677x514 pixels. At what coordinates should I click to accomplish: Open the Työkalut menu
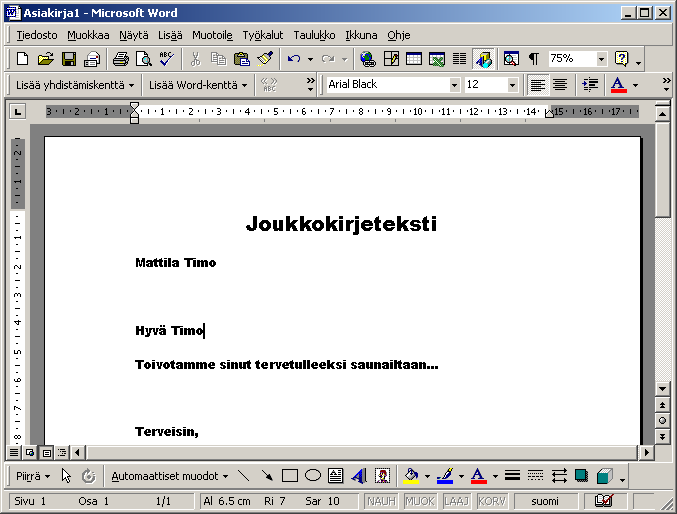[x=263, y=35]
